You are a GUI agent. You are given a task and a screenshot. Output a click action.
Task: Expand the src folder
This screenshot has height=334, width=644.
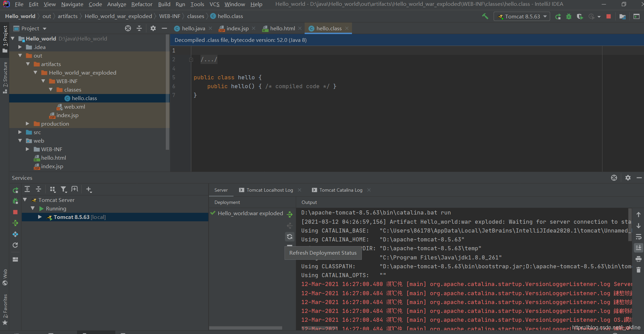[20, 132]
